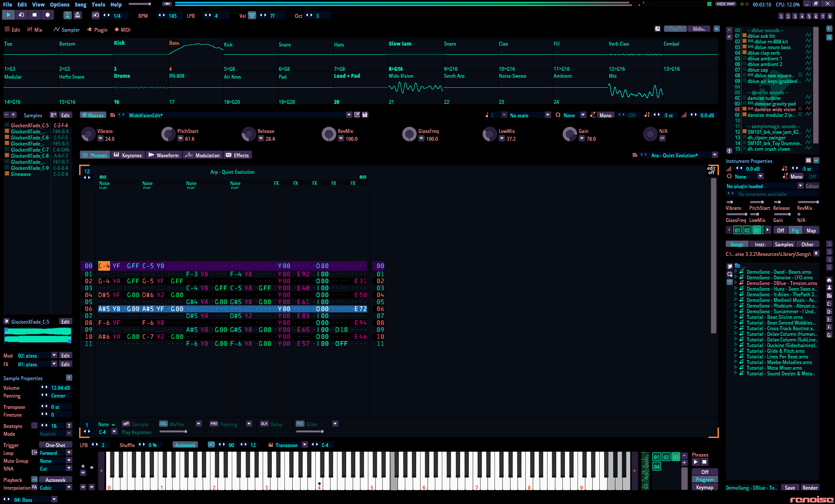835x504 pixels.
Task: Switch to the Effects tab
Action: pyautogui.click(x=237, y=155)
